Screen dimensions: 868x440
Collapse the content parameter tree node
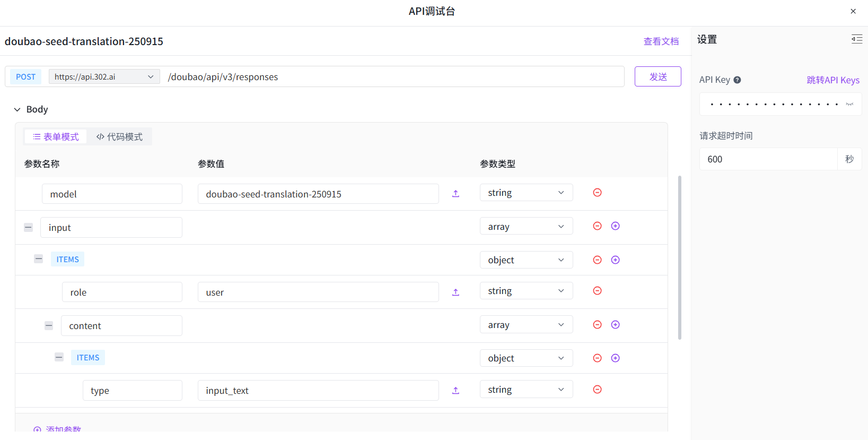[x=49, y=325]
